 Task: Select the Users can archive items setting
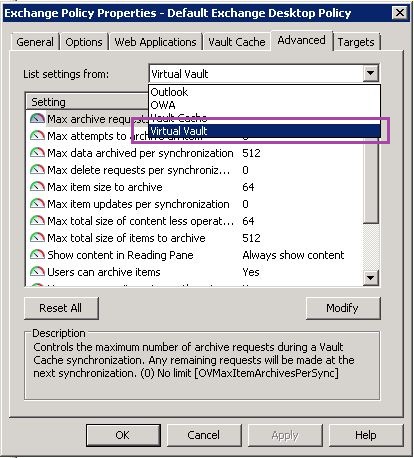104,272
